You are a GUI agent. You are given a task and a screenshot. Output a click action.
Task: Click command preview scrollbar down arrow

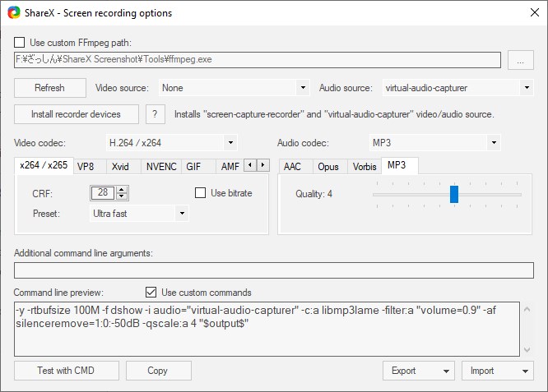click(527, 349)
